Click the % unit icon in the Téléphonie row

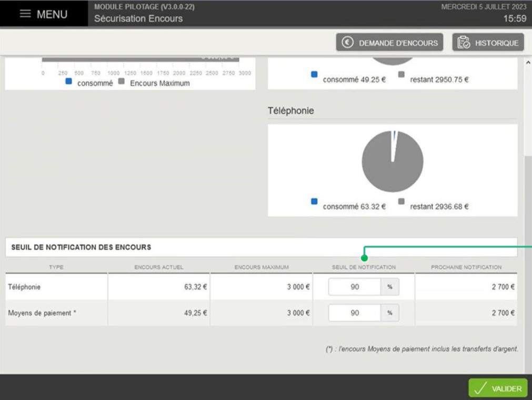[390, 287]
